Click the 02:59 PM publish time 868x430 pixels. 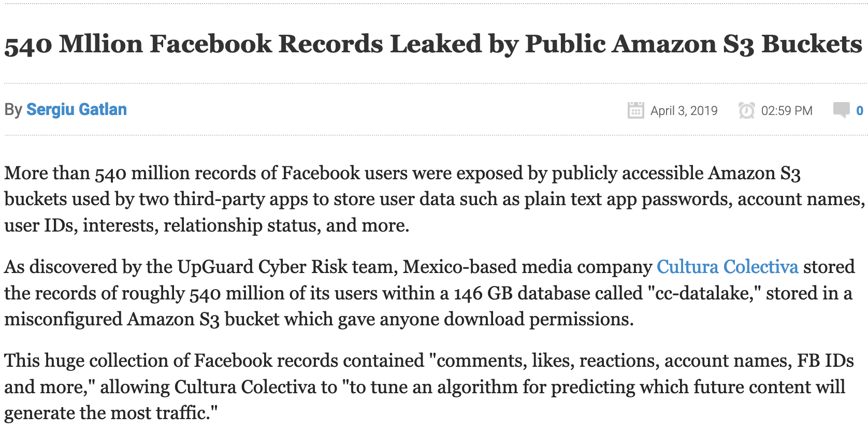(786, 111)
